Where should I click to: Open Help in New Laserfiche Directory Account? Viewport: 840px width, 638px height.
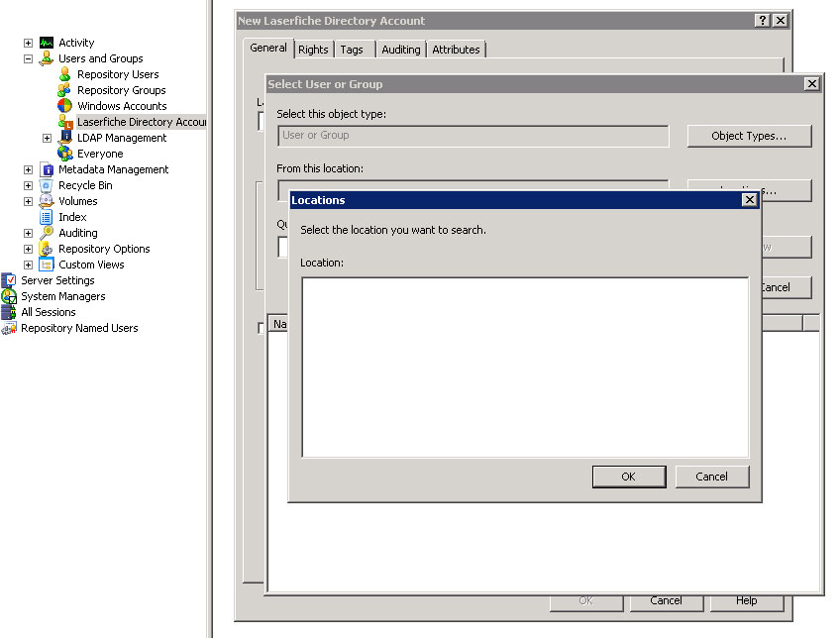747,601
